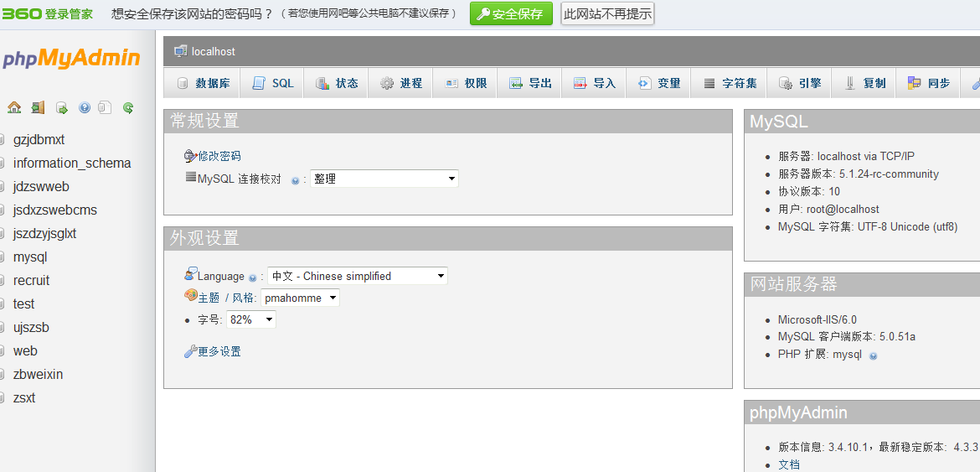Click the 用户: root@localhost text
The width and height of the screenshot is (980, 472).
coord(828,210)
